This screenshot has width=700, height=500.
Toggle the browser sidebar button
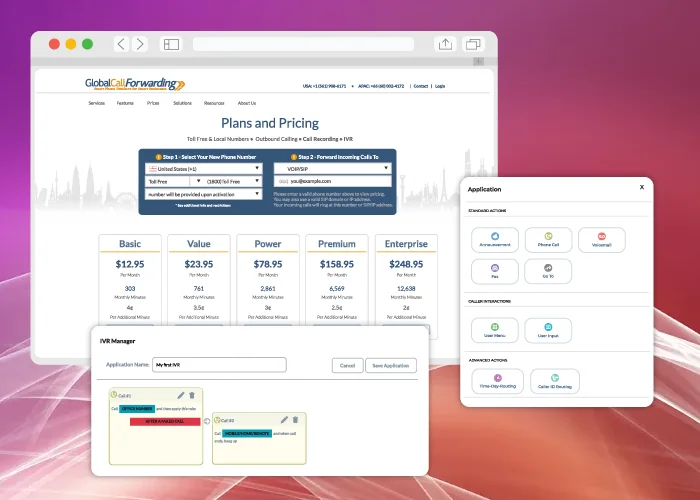pos(171,44)
